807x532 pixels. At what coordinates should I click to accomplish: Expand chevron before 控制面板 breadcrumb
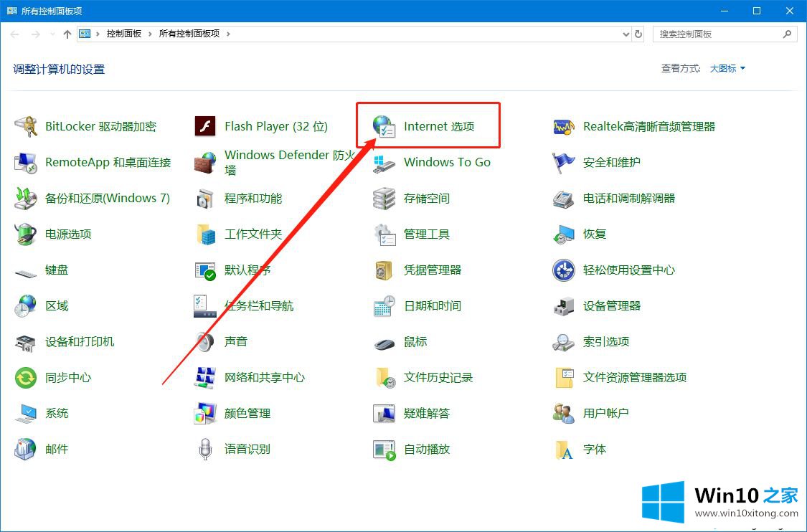[98, 34]
